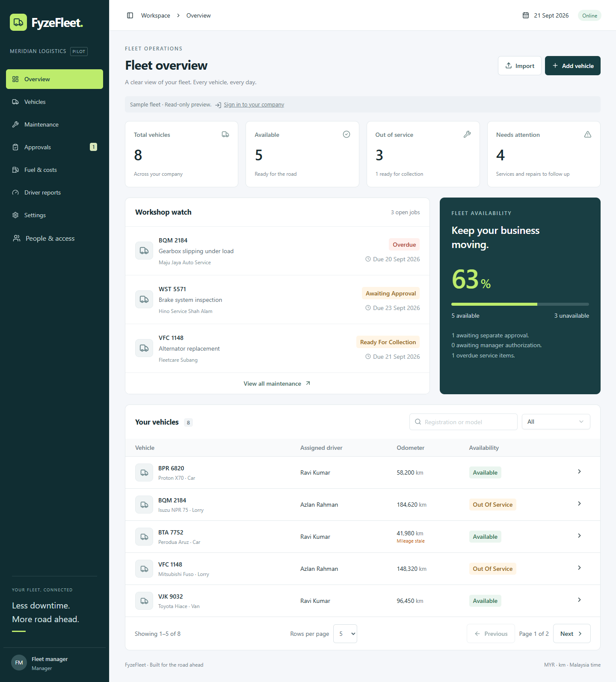Viewport: 616px width, 682px height.
Task: Open View all maintenance link
Action: [277, 384]
